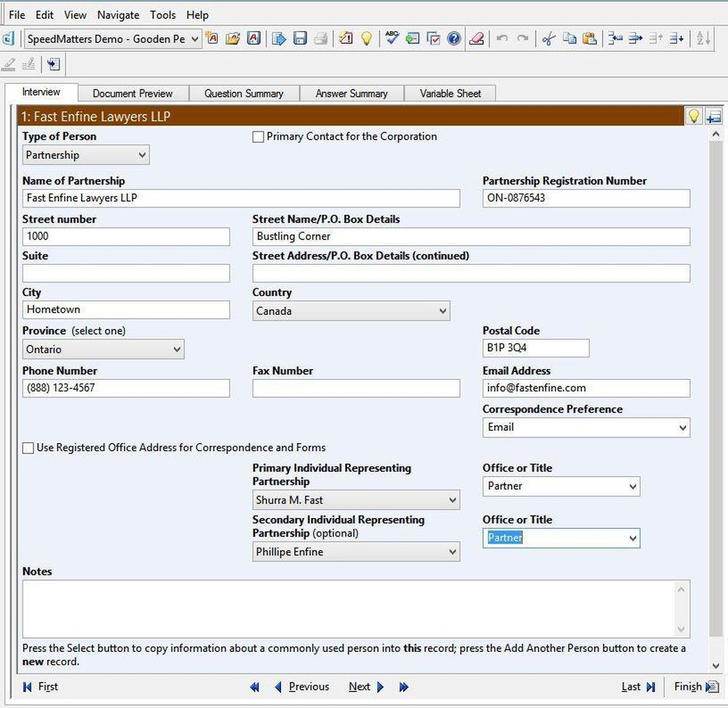Click the Name of Partnership field
The image size is (728, 708).
pyautogui.click(x=241, y=198)
